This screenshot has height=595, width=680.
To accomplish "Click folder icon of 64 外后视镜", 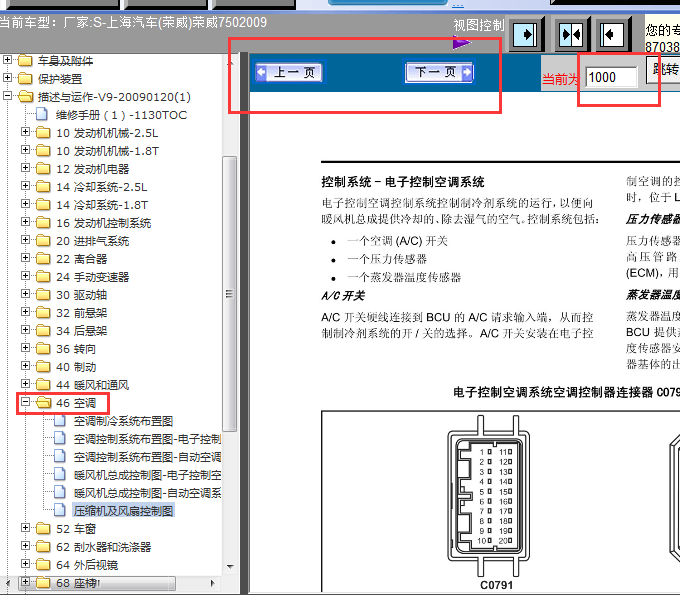I will pyautogui.click(x=43, y=565).
